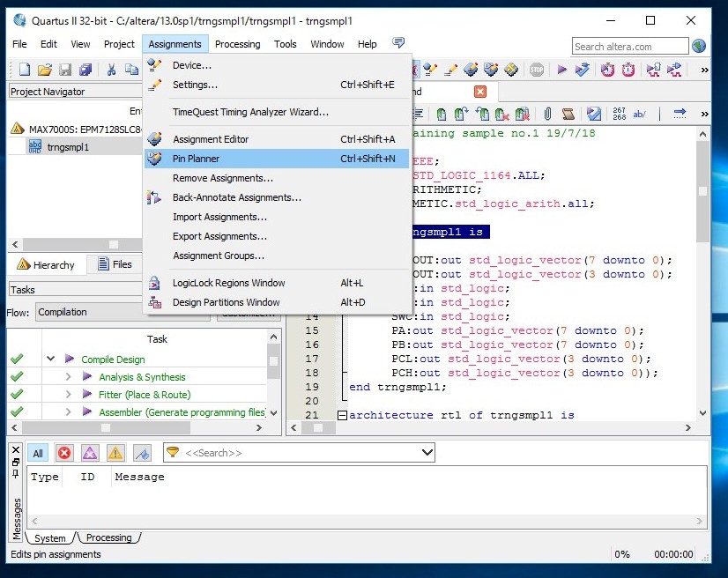Click the Open folder toolbar icon
This screenshot has height=578, width=728.
[x=45, y=70]
